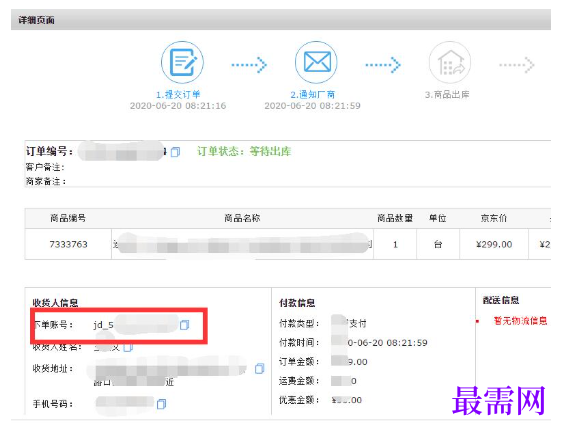
Task: Click the ¥299.00 price cell
Action: [494, 244]
